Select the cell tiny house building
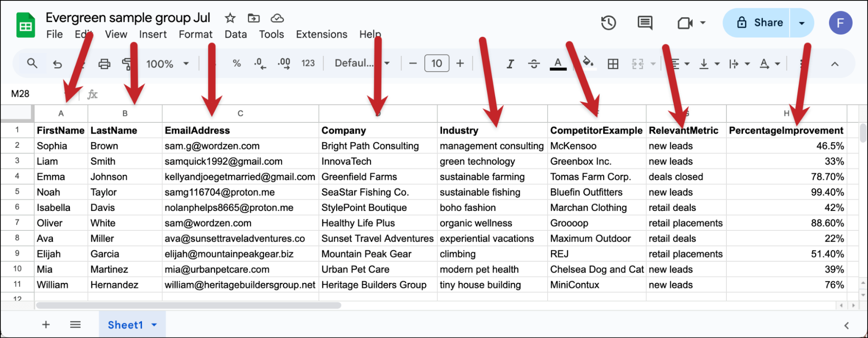 pyautogui.click(x=492, y=285)
